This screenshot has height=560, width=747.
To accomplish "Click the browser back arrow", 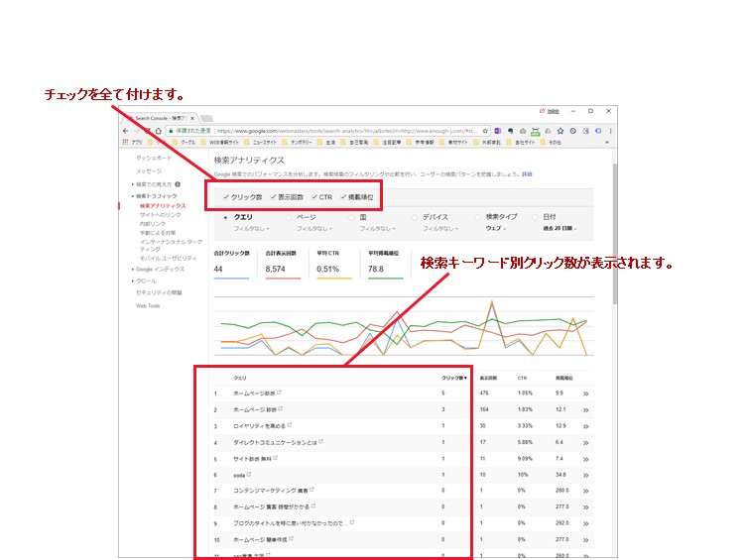I will coord(126,131).
